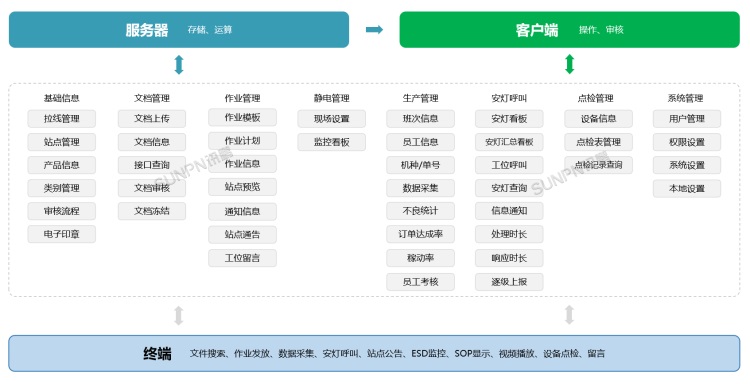750x384 pixels.
Task: Click 电子印章 box
Action: pyautogui.click(x=61, y=234)
